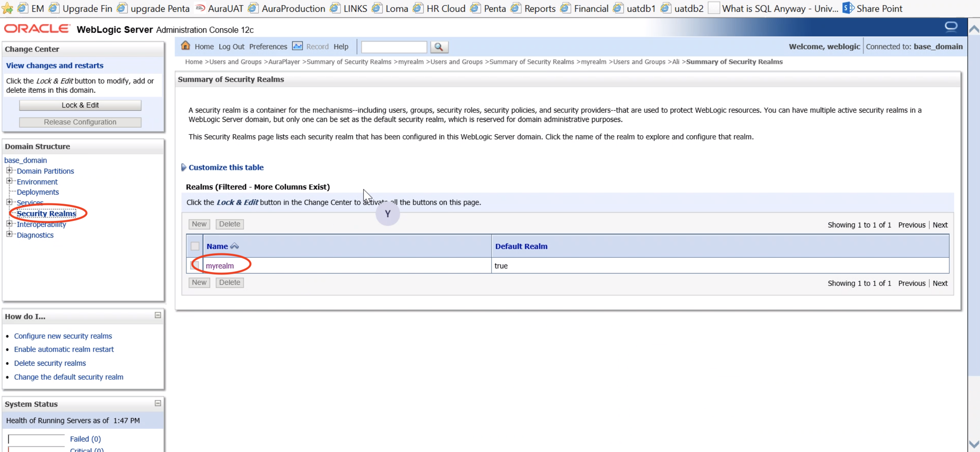
Task: Click Default Realm column header
Action: [x=521, y=246]
